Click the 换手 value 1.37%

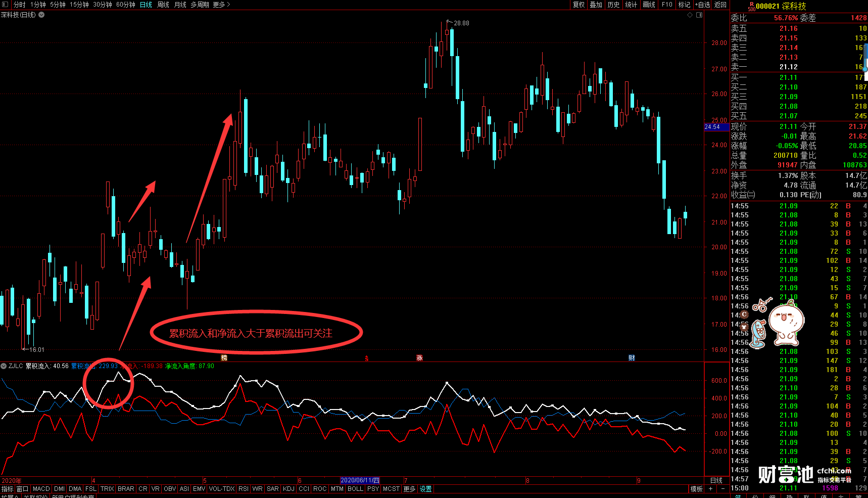[x=788, y=175]
